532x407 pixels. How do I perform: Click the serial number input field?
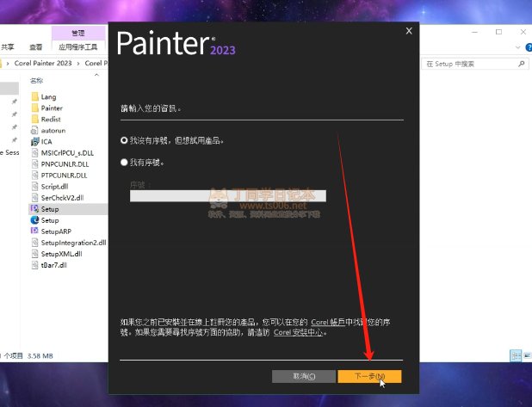(228, 196)
